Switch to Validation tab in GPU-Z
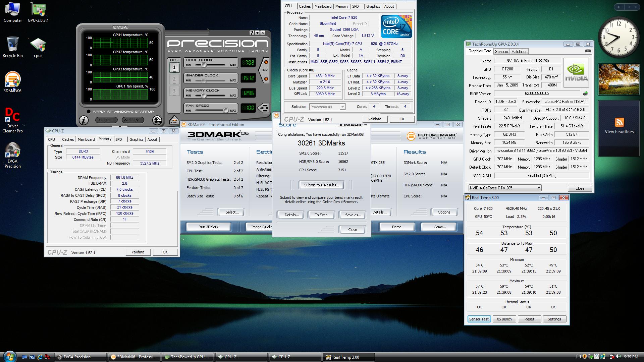This screenshot has height=362, width=644. (x=519, y=52)
